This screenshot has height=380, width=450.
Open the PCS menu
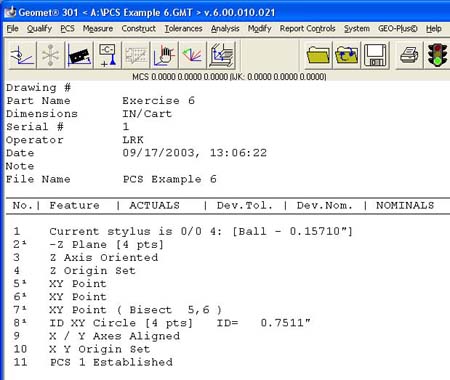[x=67, y=29]
